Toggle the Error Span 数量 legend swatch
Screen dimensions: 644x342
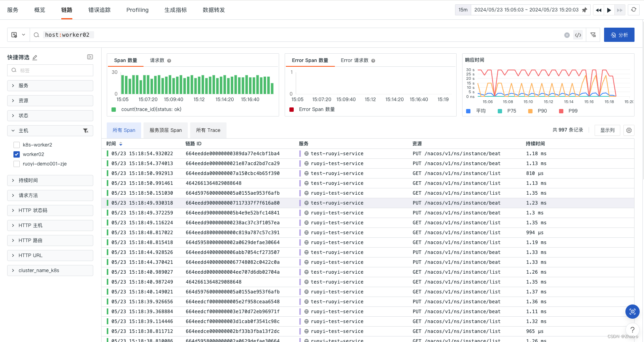pyautogui.click(x=291, y=110)
